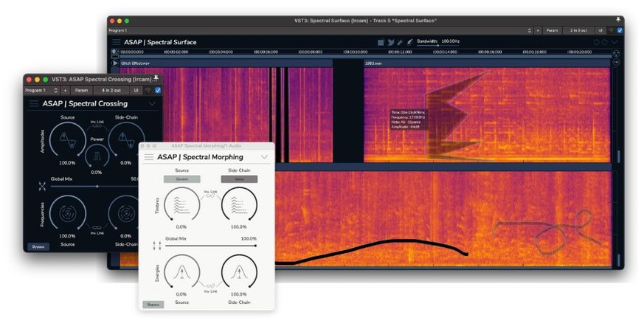Click the HD icon right of track headers
The width and height of the screenshot is (644, 332).
(616, 62)
